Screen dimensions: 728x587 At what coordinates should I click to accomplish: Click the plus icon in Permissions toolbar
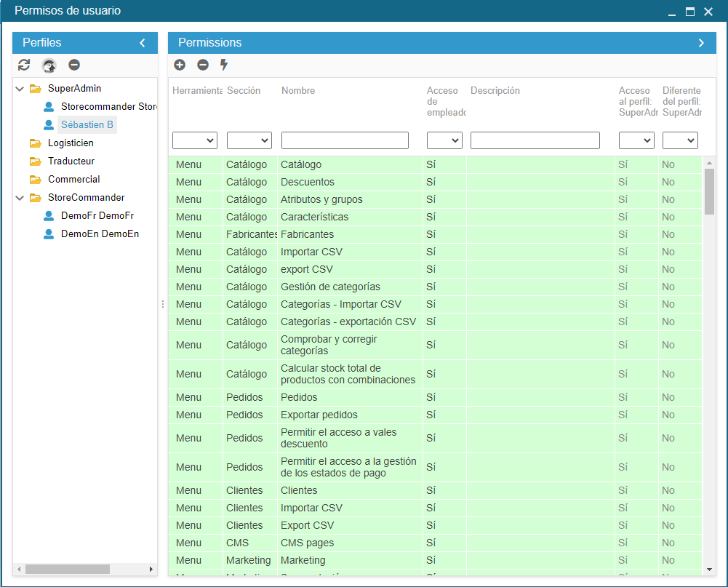[x=180, y=65]
